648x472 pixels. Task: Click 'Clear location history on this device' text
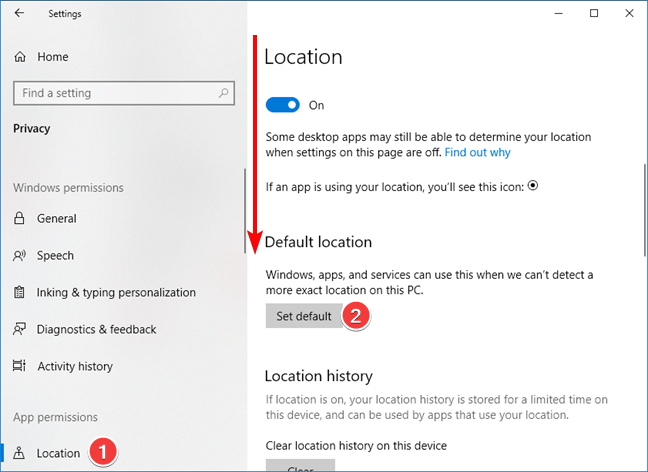click(356, 446)
